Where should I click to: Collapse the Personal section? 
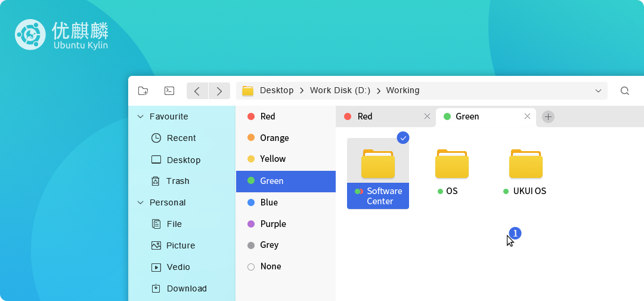pyautogui.click(x=141, y=202)
